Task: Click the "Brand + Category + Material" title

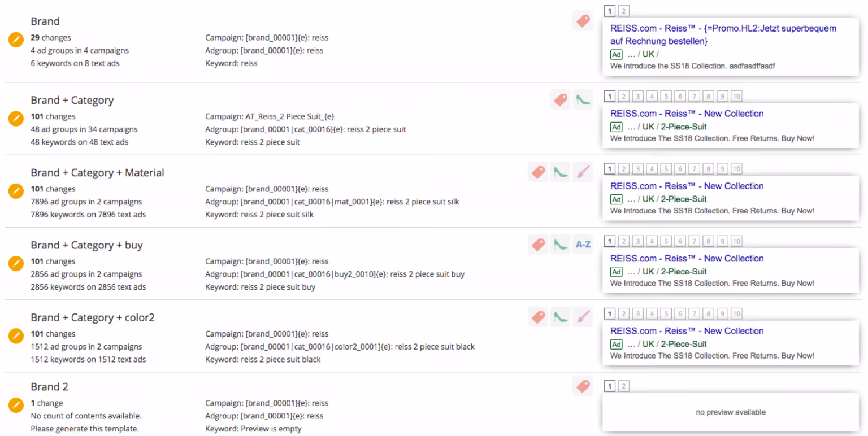Action: click(97, 172)
